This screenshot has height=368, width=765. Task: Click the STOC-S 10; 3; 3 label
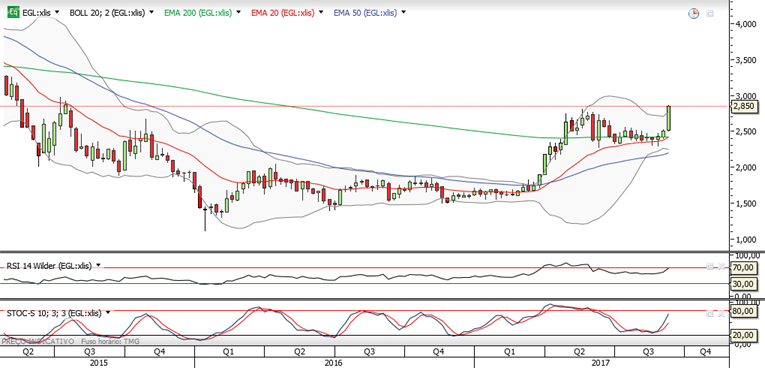pyautogui.click(x=54, y=313)
